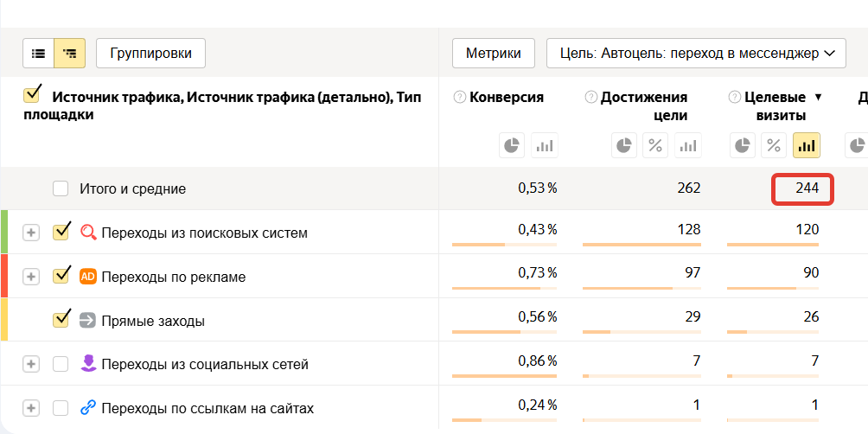The height and width of the screenshot is (434, 868).
Task: Click highlighted bar chart icon under Целевые визиты
Action: [x=806, y=145]
